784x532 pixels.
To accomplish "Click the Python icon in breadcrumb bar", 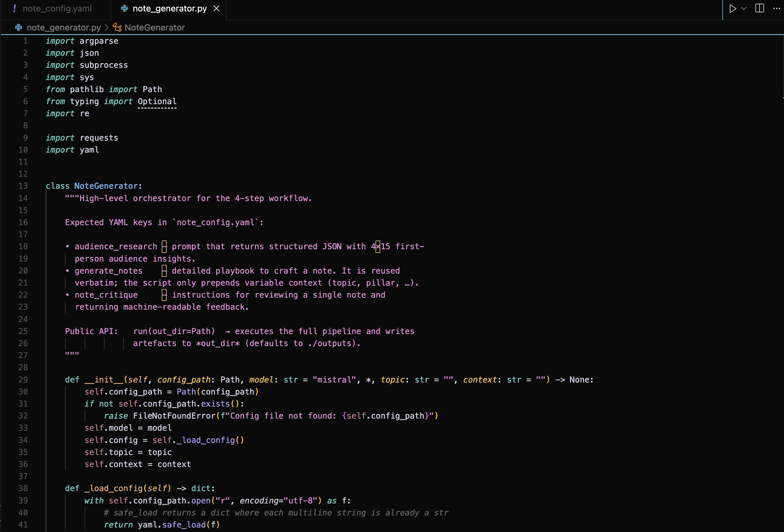I will coord(18,27).
